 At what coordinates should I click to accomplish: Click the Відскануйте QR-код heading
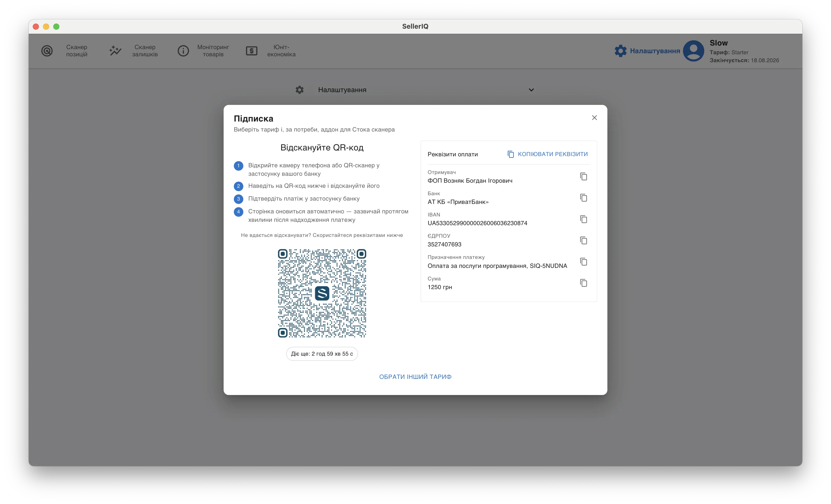pyautogui.click(x=322, y=148)
